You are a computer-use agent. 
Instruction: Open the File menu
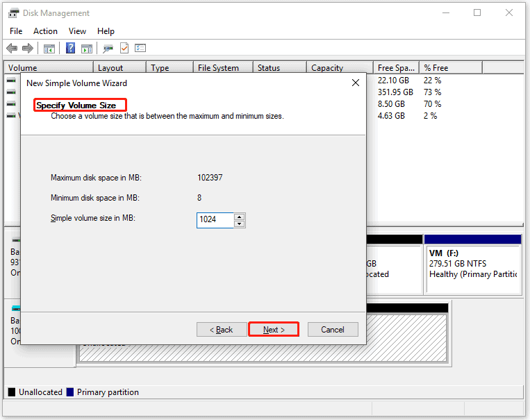point(16,31)
